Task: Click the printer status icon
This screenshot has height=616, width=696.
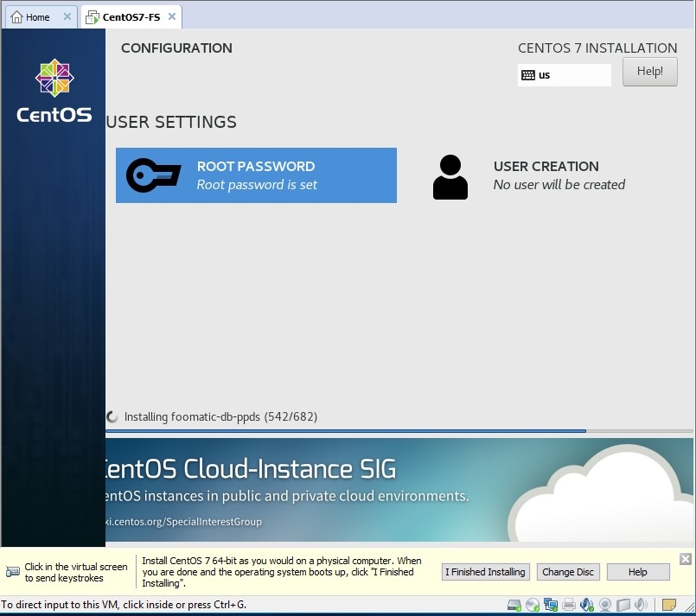Action: 569,605
